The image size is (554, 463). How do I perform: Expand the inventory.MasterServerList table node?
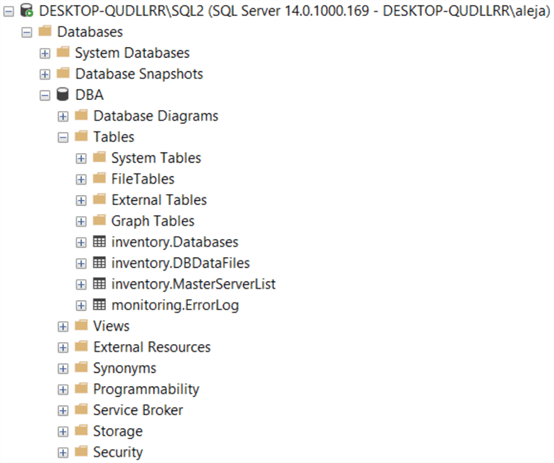(81, 285)
